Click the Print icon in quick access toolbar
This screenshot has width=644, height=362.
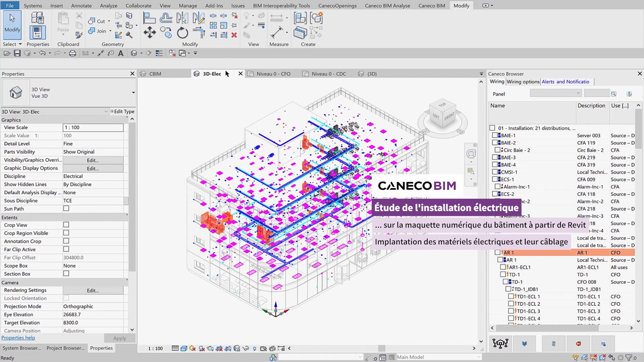click(x=72, y=53)
